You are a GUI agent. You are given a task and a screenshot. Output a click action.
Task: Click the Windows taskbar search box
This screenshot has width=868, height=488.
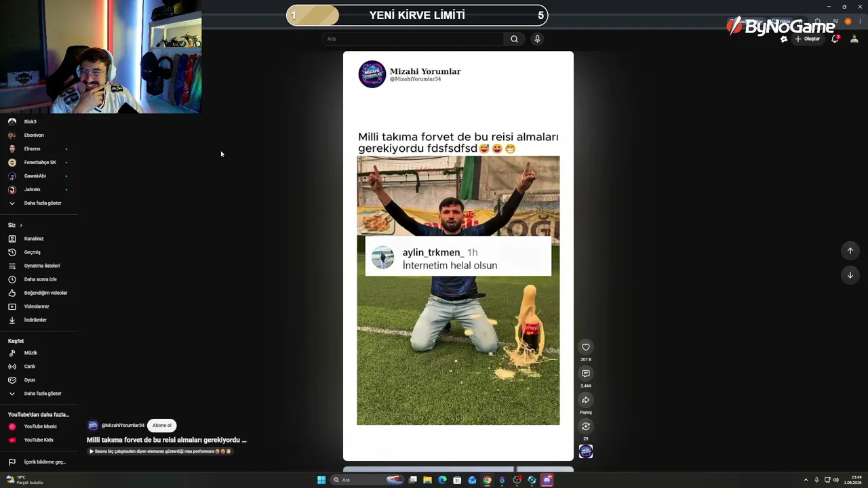point(368,480)
